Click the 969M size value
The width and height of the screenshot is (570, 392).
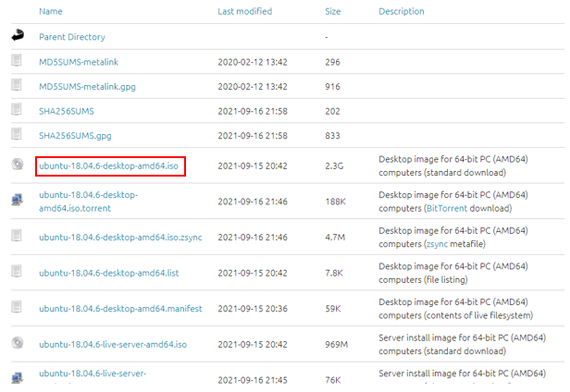[x=336, y=345]
